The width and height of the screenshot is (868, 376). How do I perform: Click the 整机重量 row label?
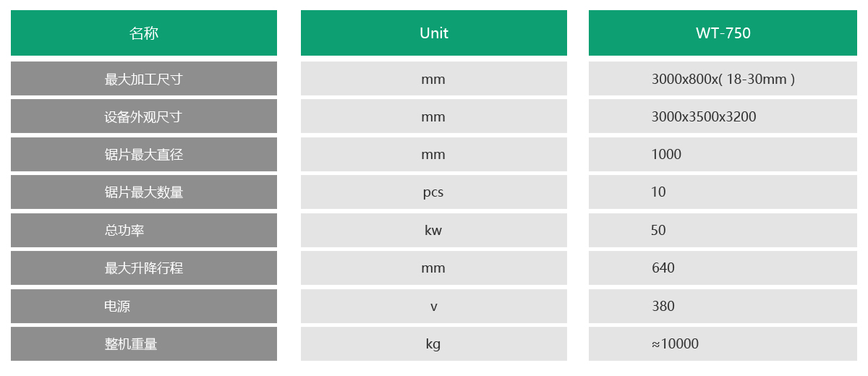[x=131, y=344]
